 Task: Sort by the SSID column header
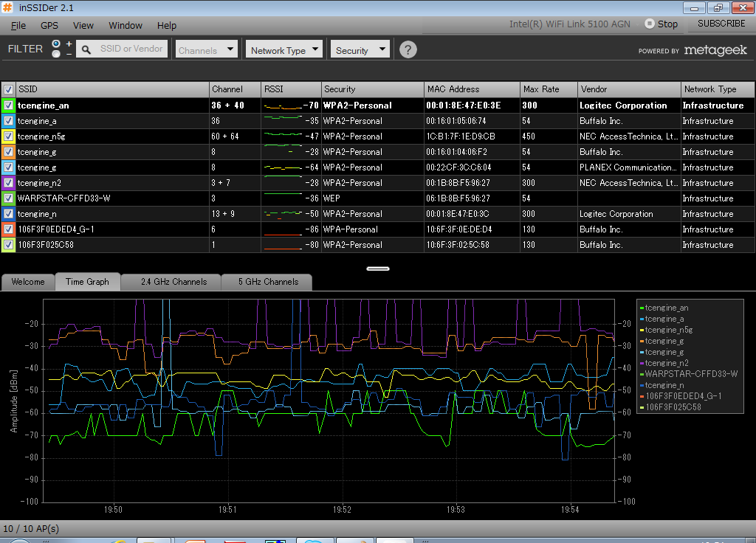tap(112, 89)
